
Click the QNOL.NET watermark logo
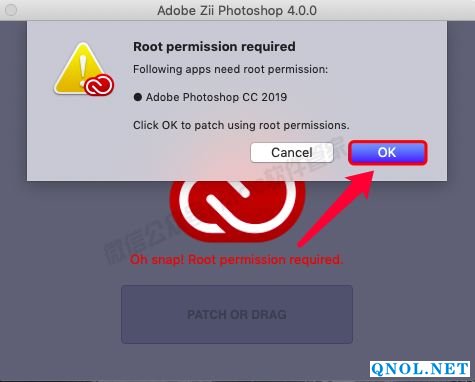[420, 369]
